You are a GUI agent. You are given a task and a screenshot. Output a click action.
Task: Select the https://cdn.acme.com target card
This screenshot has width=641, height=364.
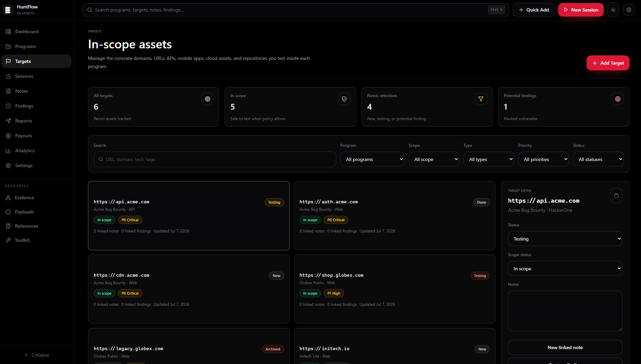click(189, 289)
